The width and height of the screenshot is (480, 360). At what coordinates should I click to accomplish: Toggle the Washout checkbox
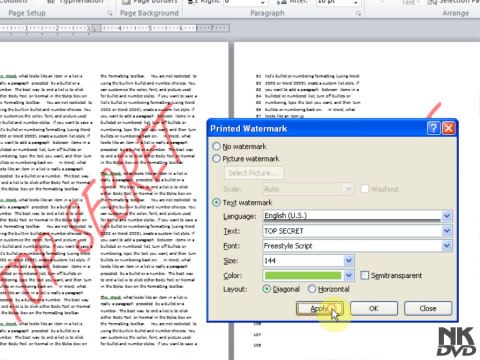click(x=365, y=189)
